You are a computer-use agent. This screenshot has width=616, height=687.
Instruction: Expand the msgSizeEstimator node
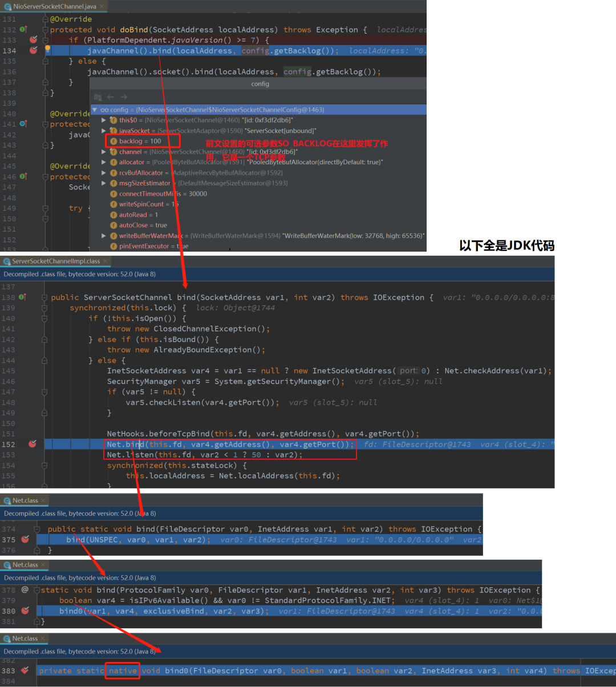(x=104, y=183)
